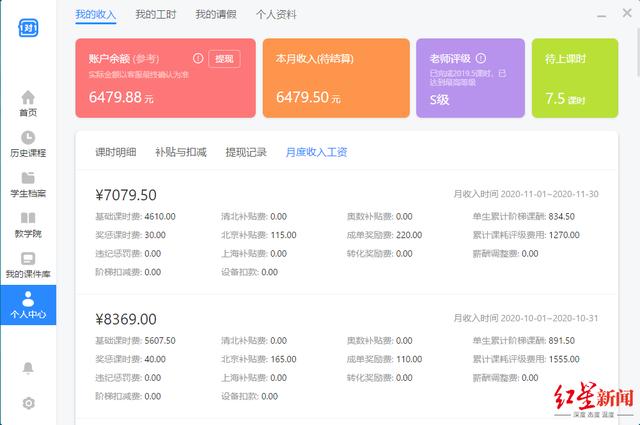This screenshot has height=425, width=640.
Task: Click 7.5 课时 pending hours value
Action: [x=565, y=98]
